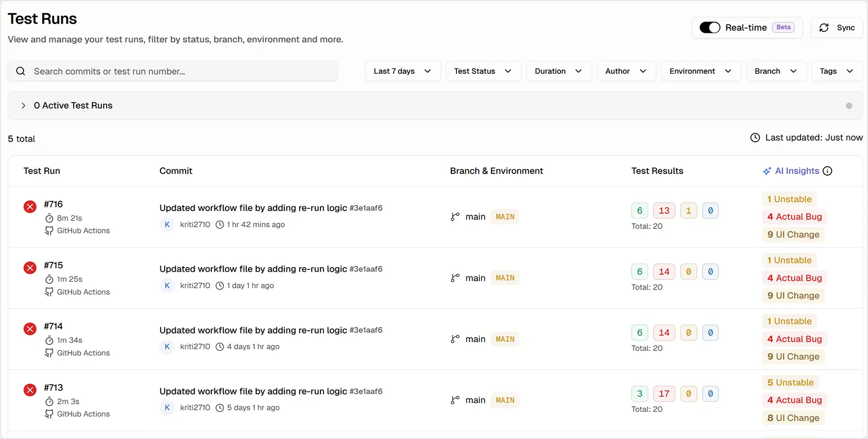
Task: Select the 5 Unstable insight tag
Action: click(x=790, y=383)
